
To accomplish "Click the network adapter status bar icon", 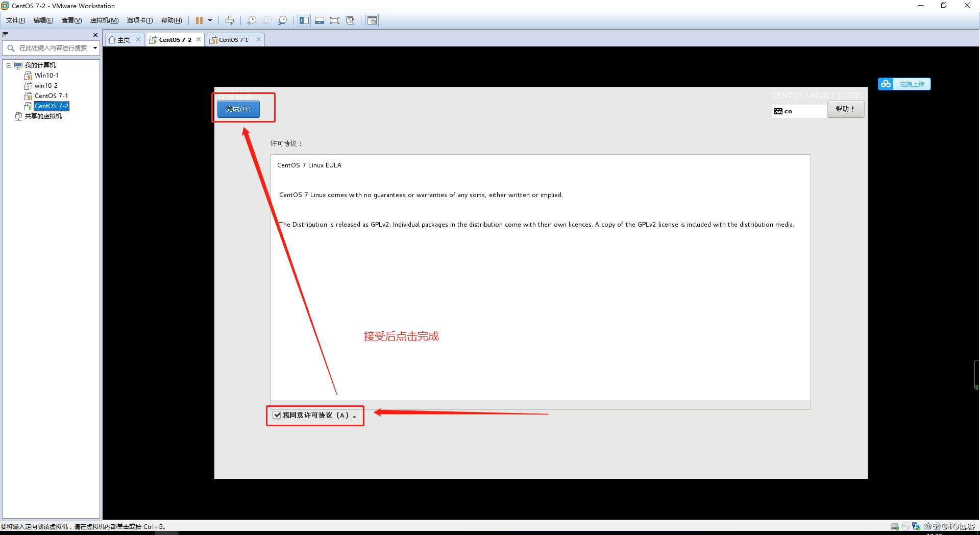I will tap(916, 526).
